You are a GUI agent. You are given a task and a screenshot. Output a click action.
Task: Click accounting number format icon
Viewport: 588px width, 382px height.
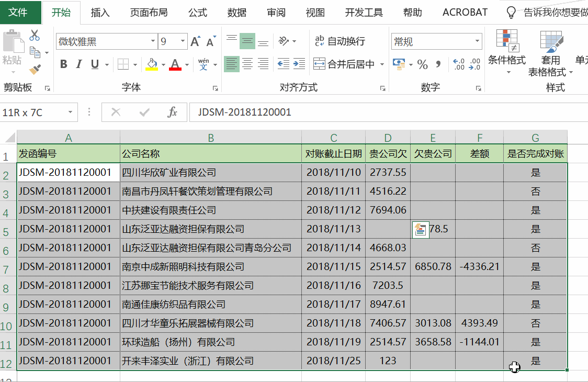[x=399, y=64]
